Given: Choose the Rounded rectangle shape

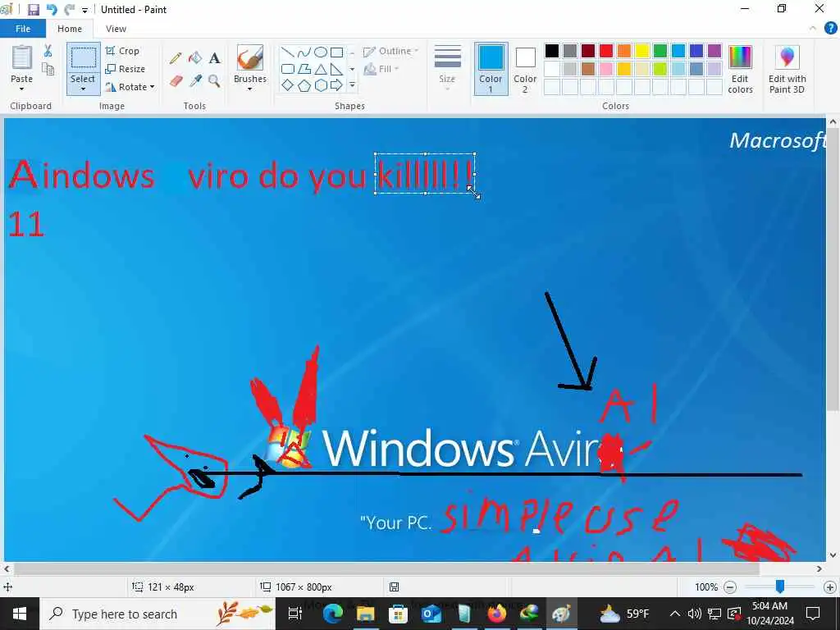Looking at the screenshot, I should [x=288, y=69].
